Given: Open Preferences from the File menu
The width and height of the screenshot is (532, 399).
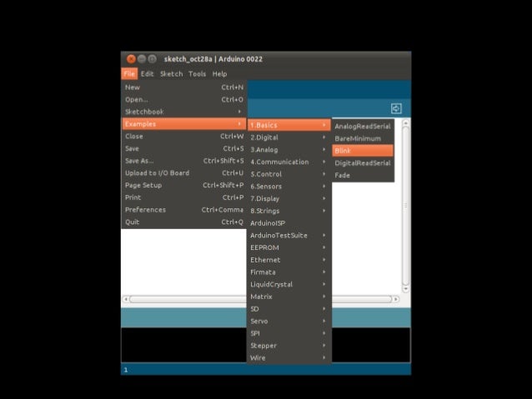Looking at the screenshot, I should (x=184, y=210).
